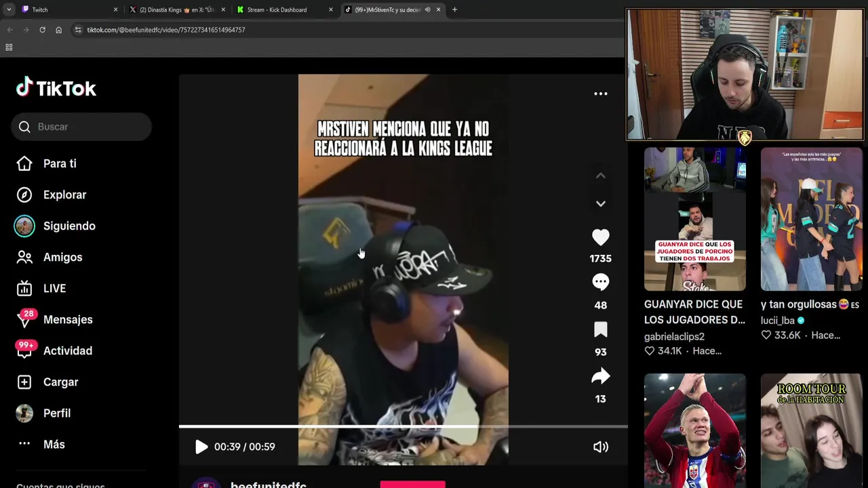Click the 00:39 / 00:59 timestamp

[x=245, y=447]
